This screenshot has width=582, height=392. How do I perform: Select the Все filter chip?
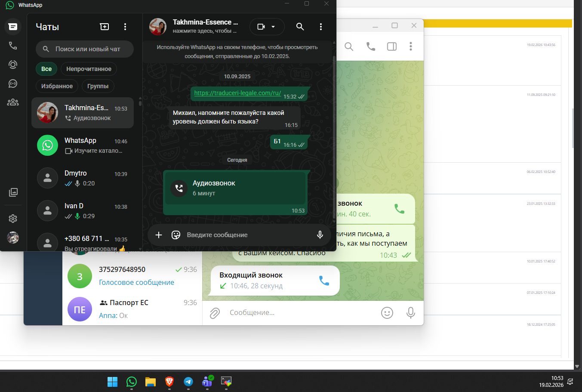(46, 69)
